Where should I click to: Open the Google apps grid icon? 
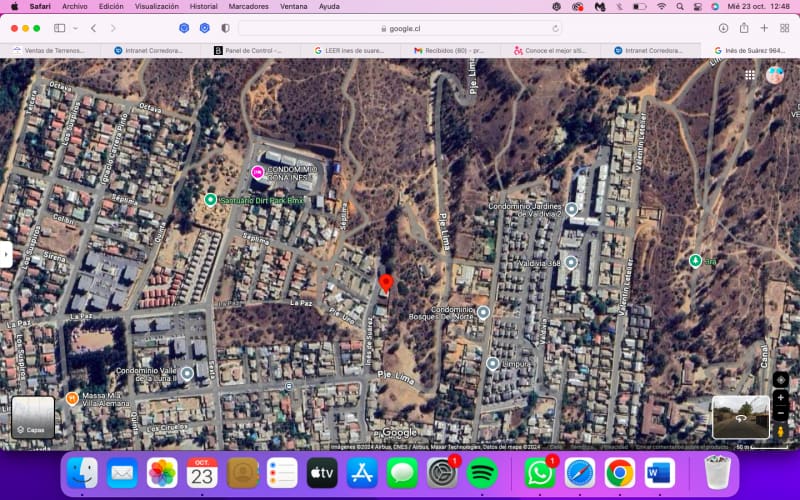click(x=749, y=76)
